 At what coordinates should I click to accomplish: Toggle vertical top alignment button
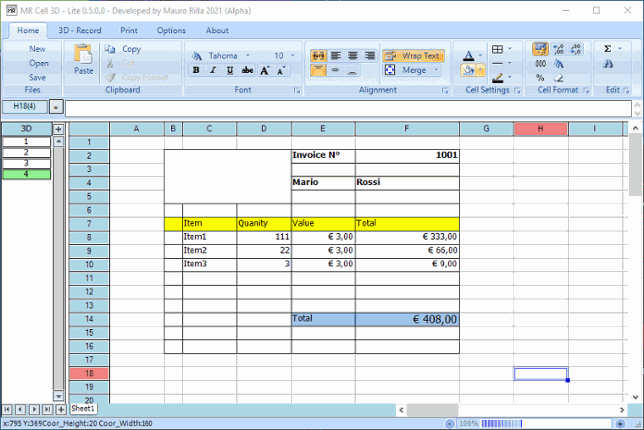tap(318, 70)
